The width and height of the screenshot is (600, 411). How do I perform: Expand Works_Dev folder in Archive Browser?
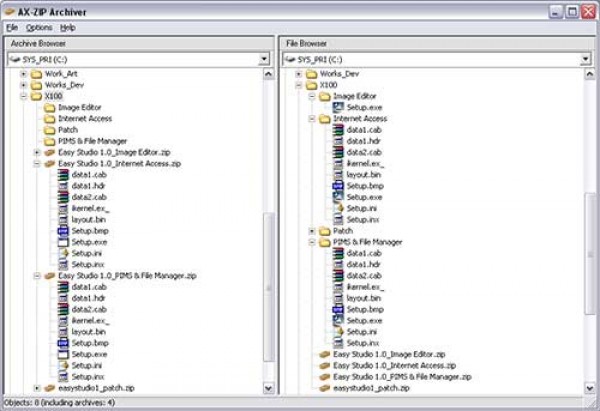point(24,85)
